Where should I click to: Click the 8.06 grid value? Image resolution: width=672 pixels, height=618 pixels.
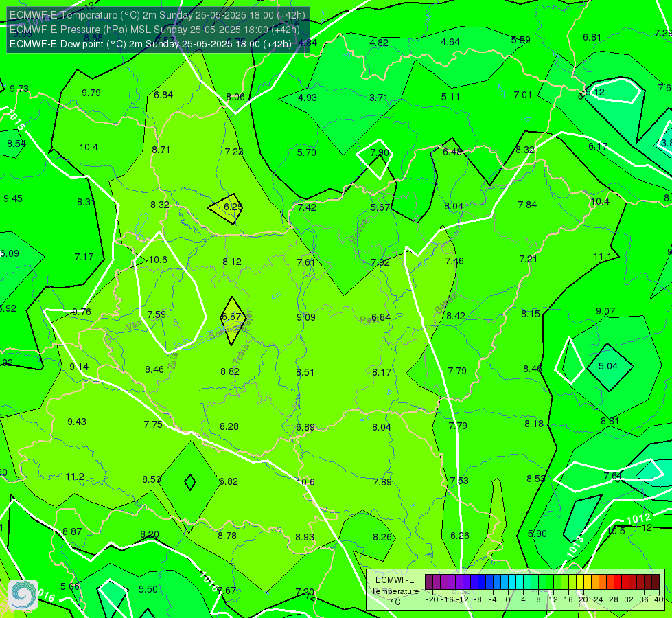coord(235,97)
